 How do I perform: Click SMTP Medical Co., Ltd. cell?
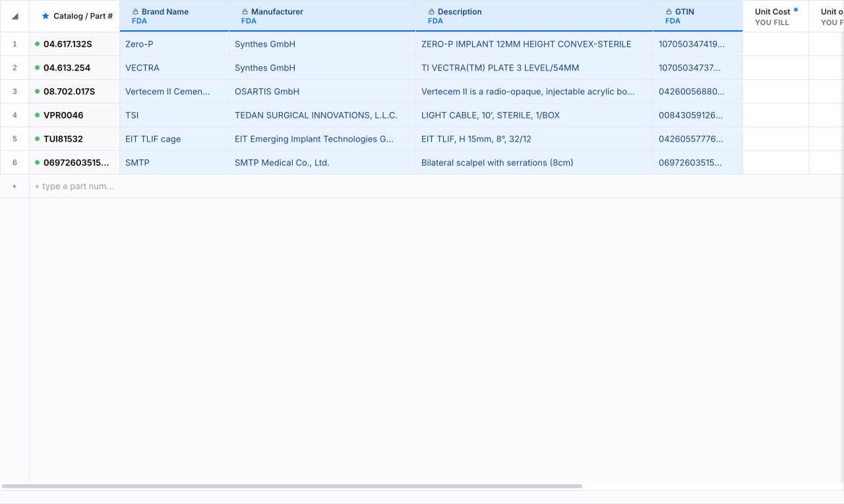pos(322,163)
